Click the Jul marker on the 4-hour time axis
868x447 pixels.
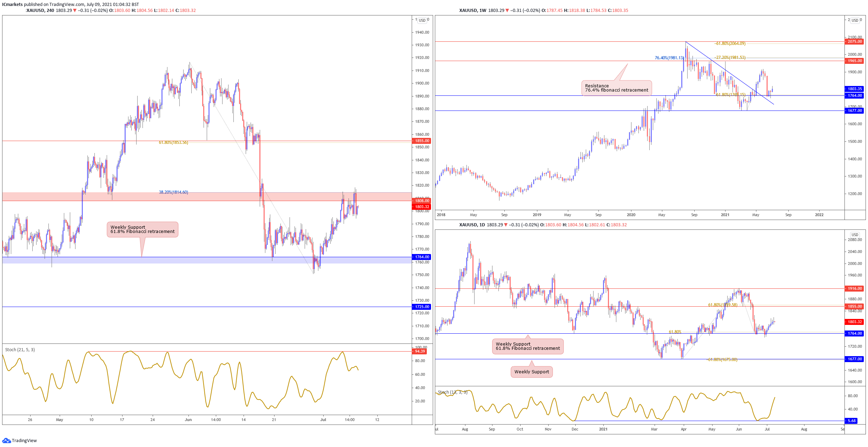(323, 420)
